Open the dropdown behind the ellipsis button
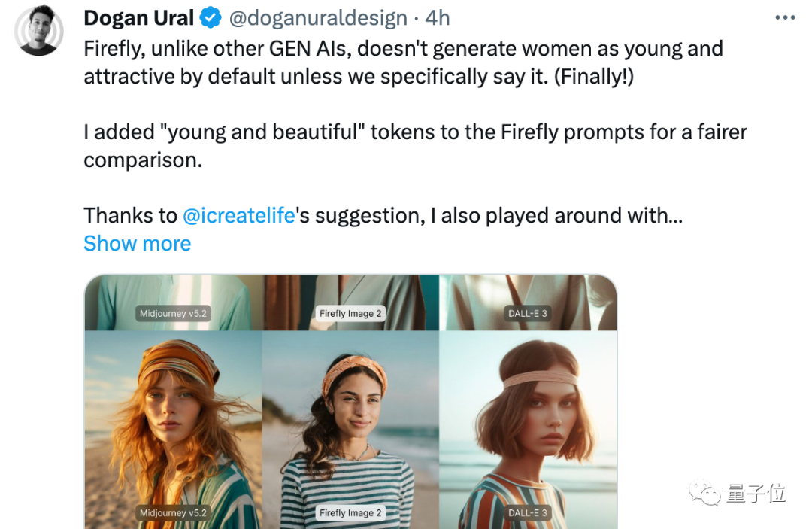 click(786, 17)
